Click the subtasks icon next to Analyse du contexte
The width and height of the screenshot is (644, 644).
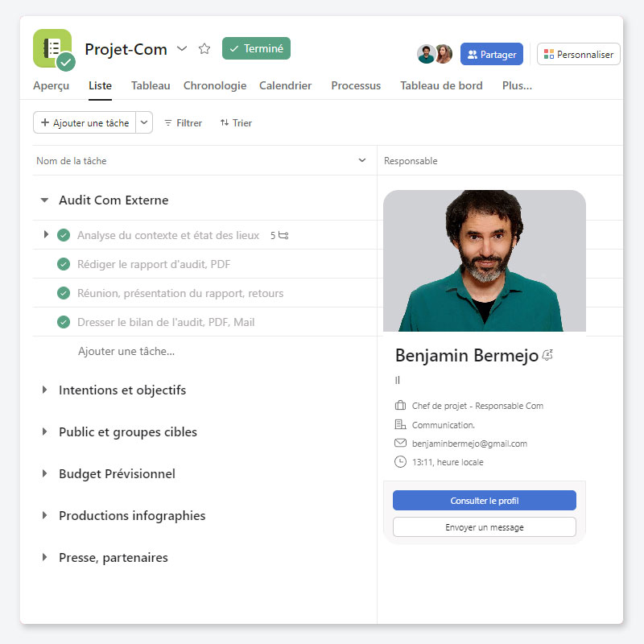(283, 236)
